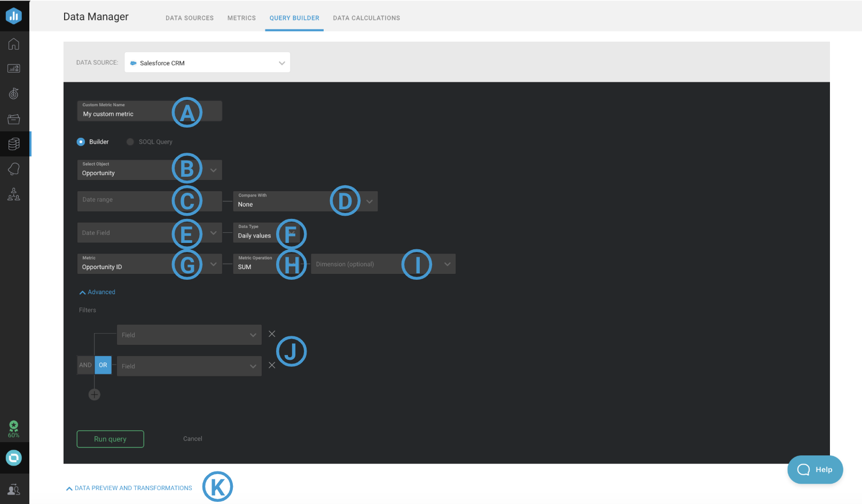Screen dimensions: 862x504
Task: Open the Goals target sidebar icon
Action: pos(14,93)
